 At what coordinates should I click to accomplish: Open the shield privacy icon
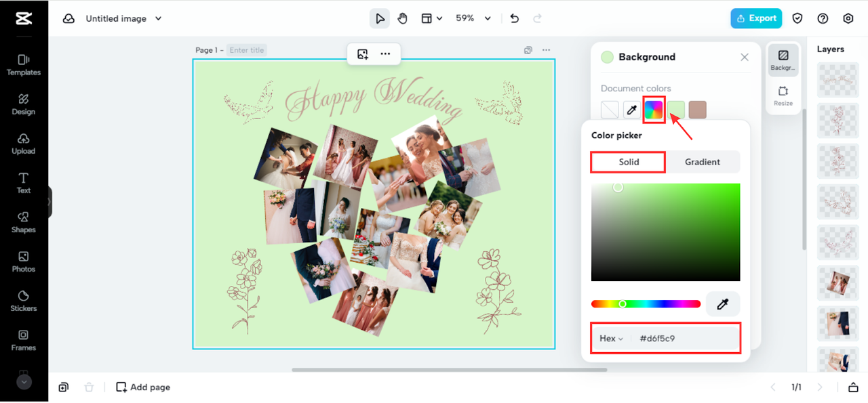pos(798,18)
